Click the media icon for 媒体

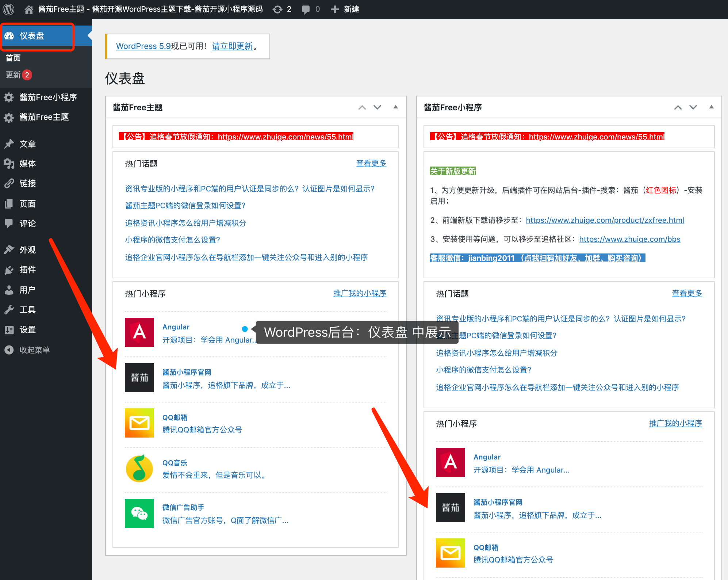tap(9, 164)
